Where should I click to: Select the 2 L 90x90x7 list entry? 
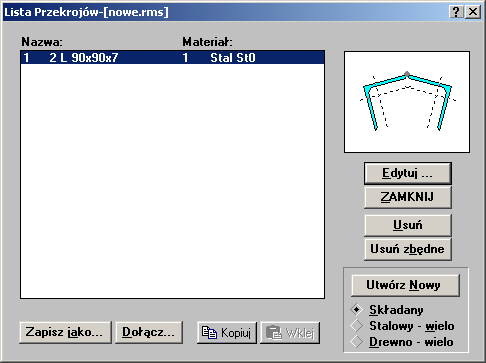click(x=172, y=58)
